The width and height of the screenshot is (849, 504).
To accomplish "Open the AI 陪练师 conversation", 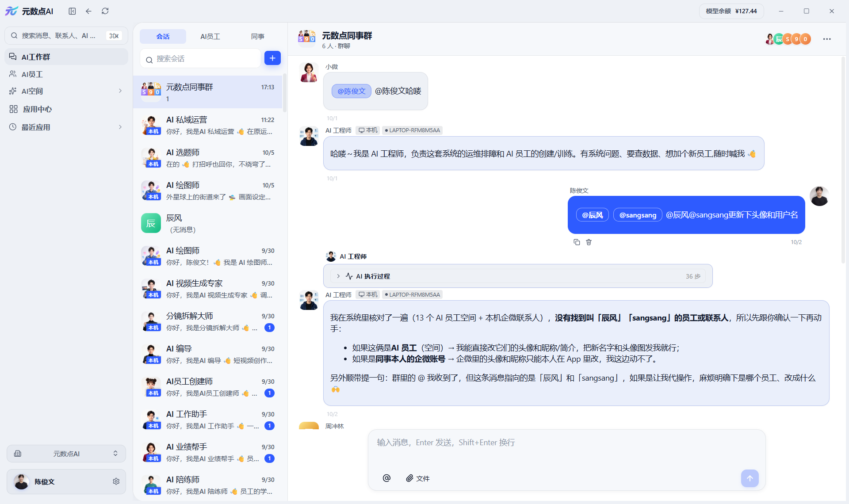I will pos(208,485).
